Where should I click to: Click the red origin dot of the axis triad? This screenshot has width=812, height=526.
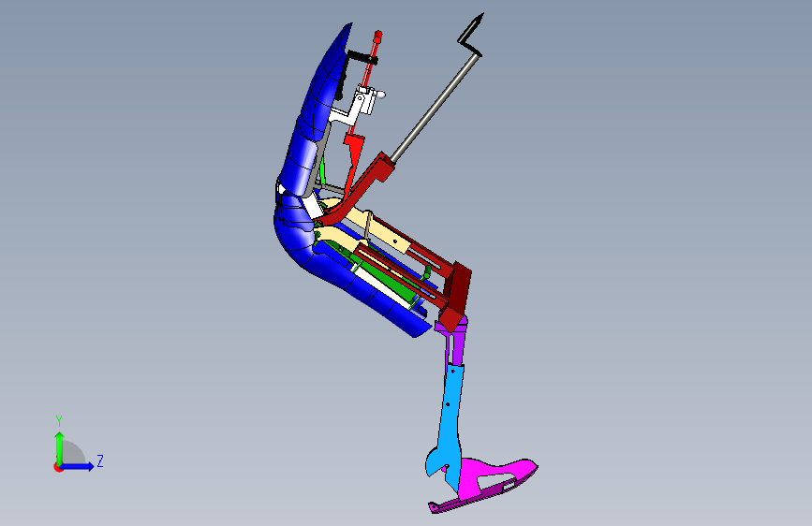57,467
